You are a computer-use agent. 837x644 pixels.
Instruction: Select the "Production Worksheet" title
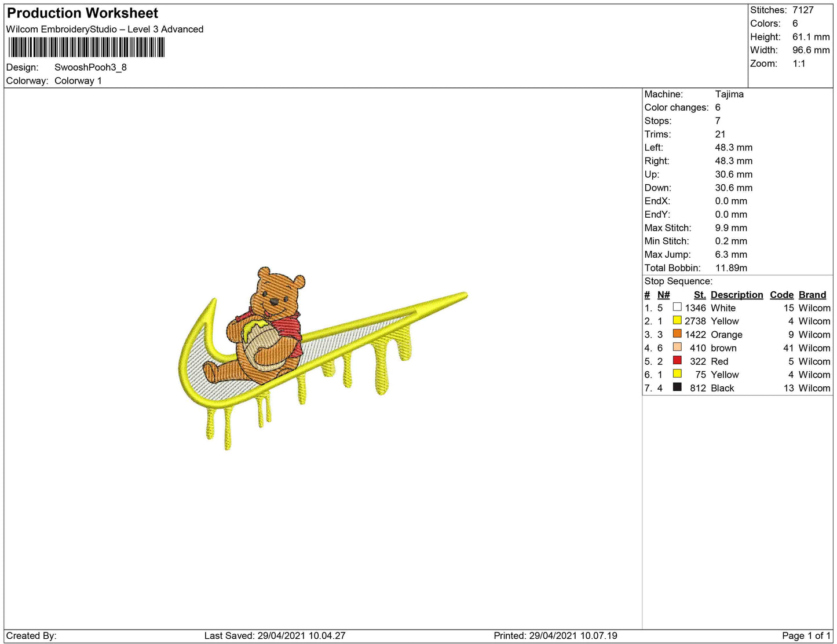click(x=82, y=13)
